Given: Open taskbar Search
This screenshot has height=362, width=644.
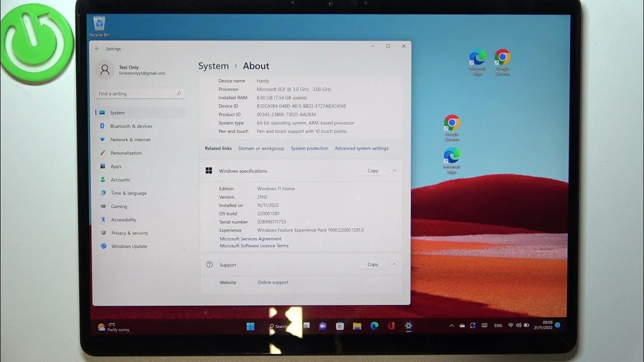Looking at the screenshot, I should coord(278,326).
